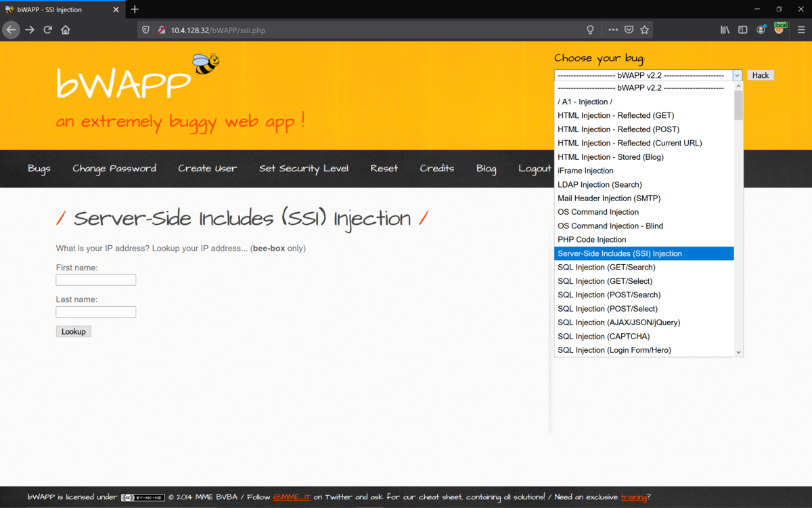Click Logout in navigation bar
The height and width of the screenshot is (508, 812).
(535, 169)
